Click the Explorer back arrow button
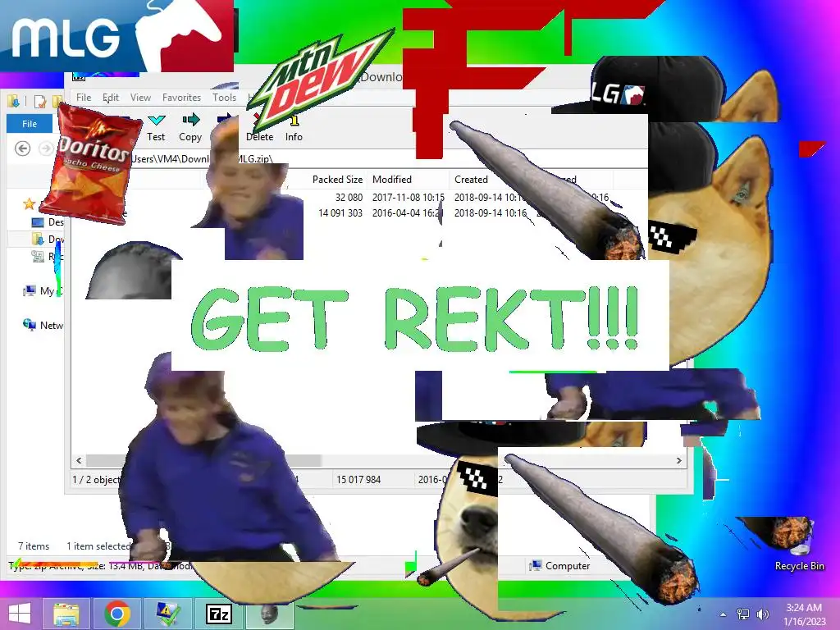This screenshot has height=630, width=840. [x=22, y=148]
